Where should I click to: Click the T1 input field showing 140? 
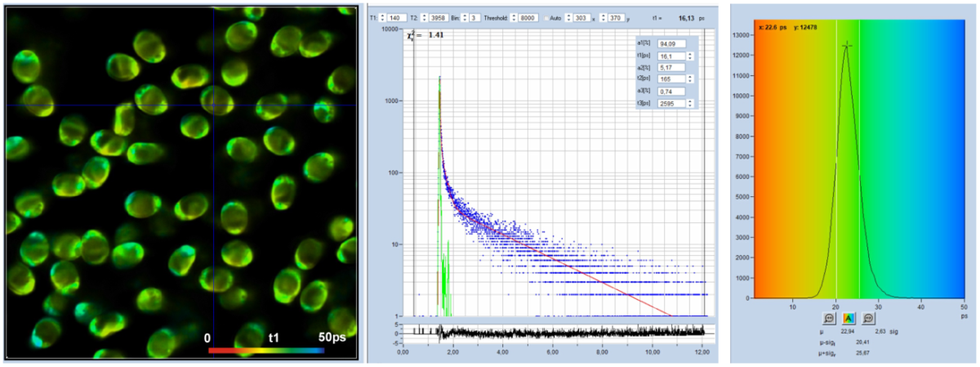pos(399,16)
